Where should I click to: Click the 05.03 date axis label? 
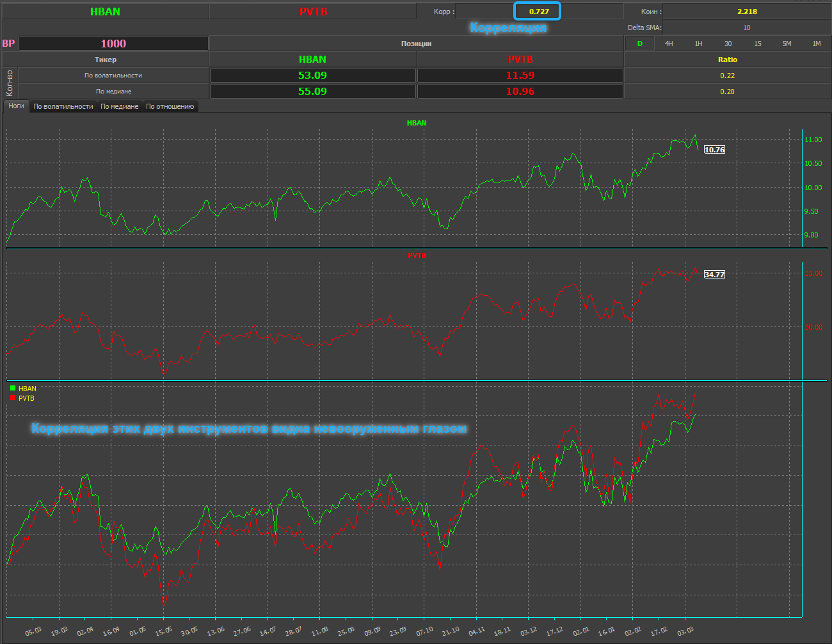pyautogui.click(x=33, y=631)
